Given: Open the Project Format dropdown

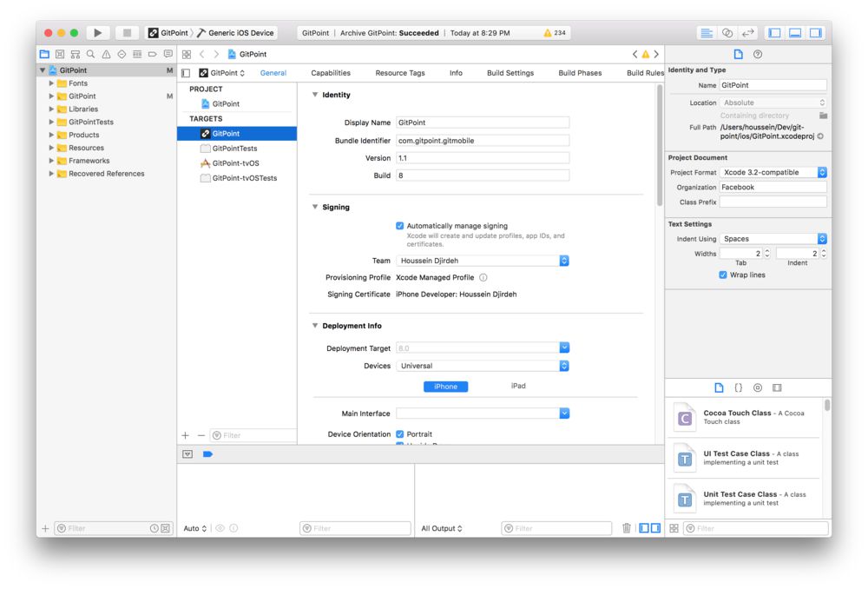Looking at the screenshot, I should click(x=773, y=172).
